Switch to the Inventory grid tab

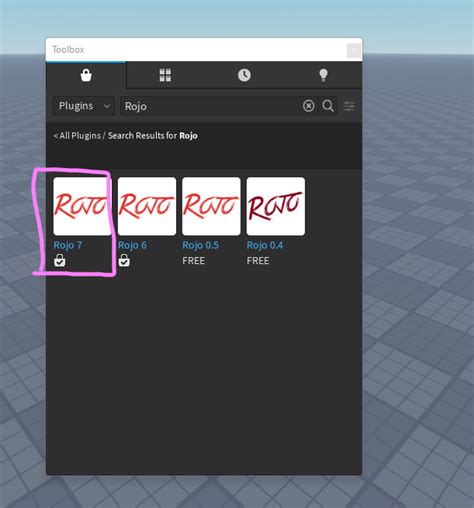[x=165, y=75]
